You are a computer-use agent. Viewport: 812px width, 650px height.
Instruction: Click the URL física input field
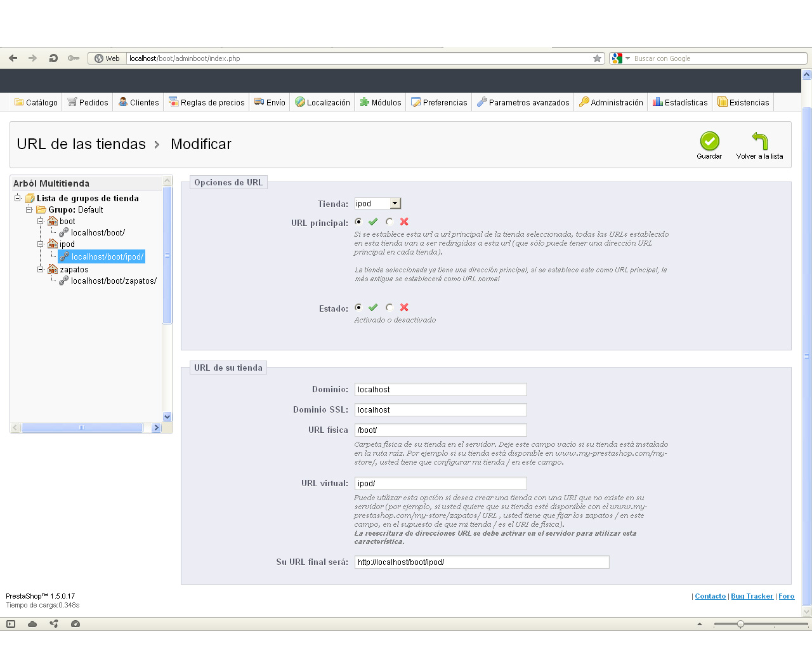(441, 430)
